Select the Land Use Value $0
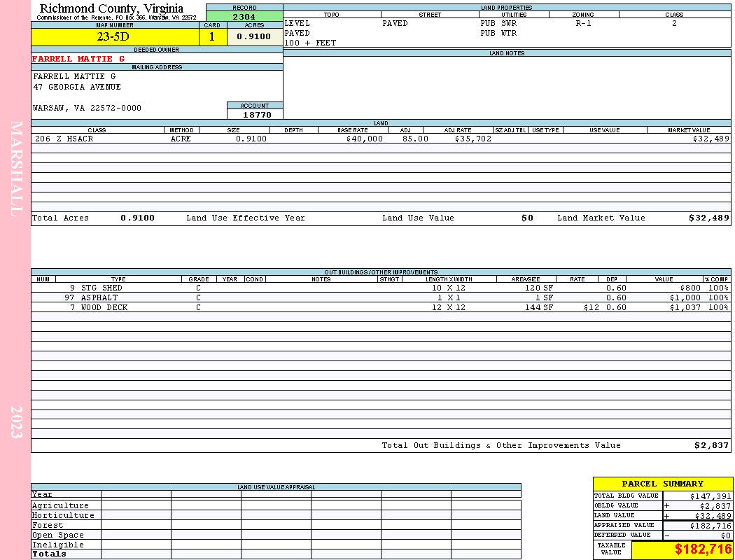Screen dimensions: 735x560 pos(527,218)
